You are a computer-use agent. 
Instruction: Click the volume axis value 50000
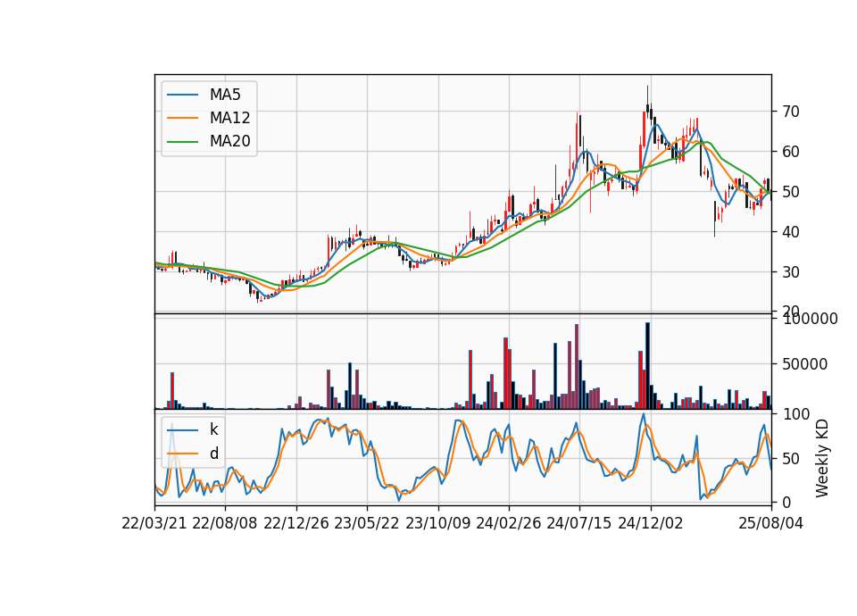click(x=805, y=364)
